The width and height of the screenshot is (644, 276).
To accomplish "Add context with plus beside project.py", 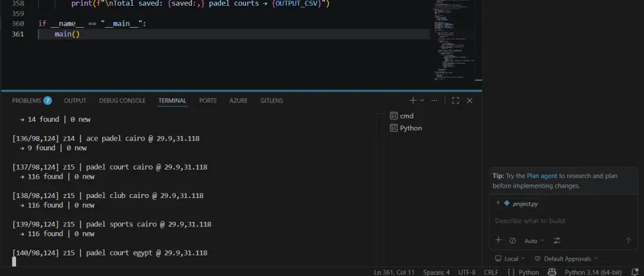I will tap(498, 203).
